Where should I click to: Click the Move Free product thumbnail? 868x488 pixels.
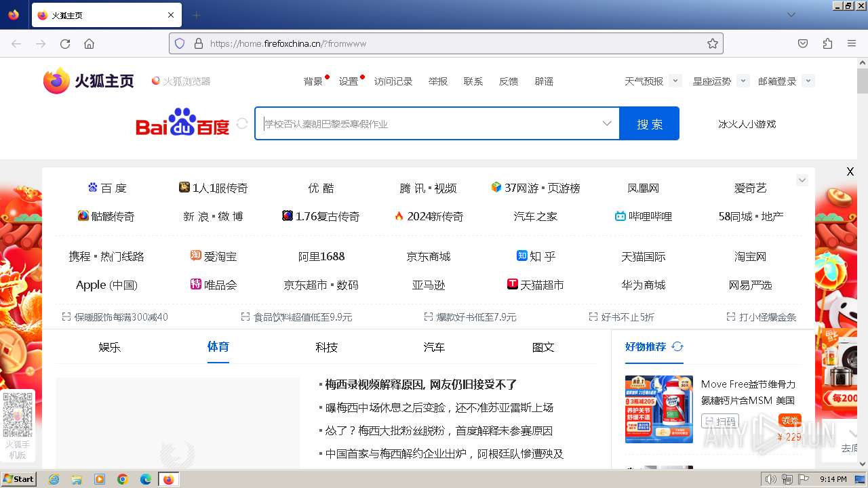coord(658,409)
